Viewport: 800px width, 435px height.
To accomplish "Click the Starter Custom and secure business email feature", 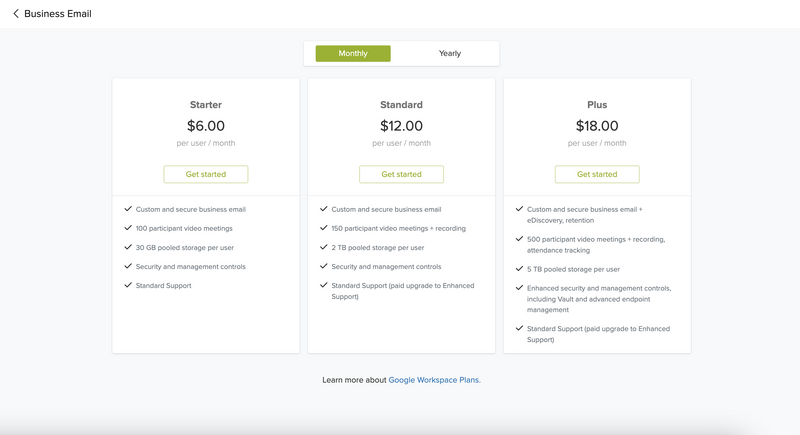I will pyautogui.click(x=191, y=209).
